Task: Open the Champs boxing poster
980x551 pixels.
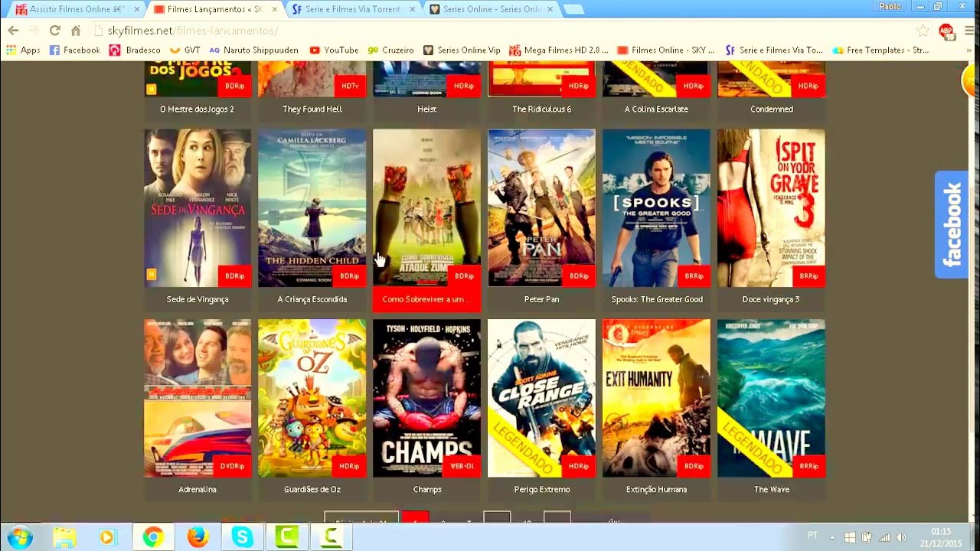Action: point(426,398)
